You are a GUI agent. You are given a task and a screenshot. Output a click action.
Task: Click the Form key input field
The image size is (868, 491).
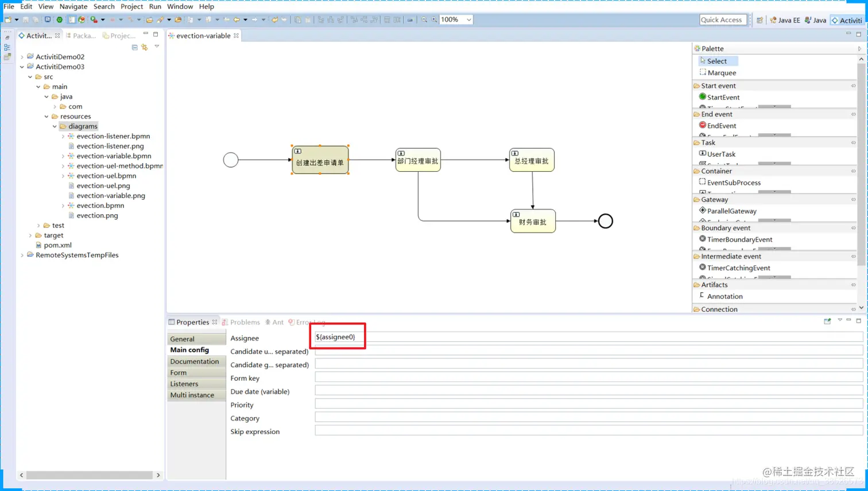click(588, 377)
